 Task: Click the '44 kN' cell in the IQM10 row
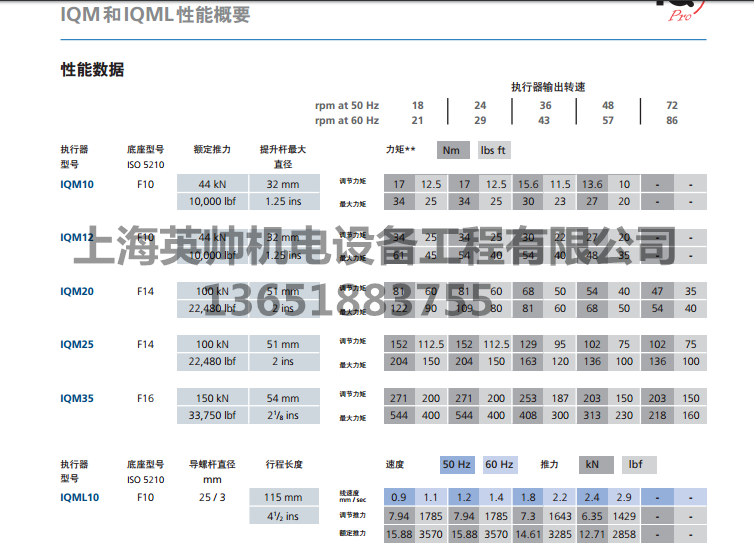tap(213, 183)
